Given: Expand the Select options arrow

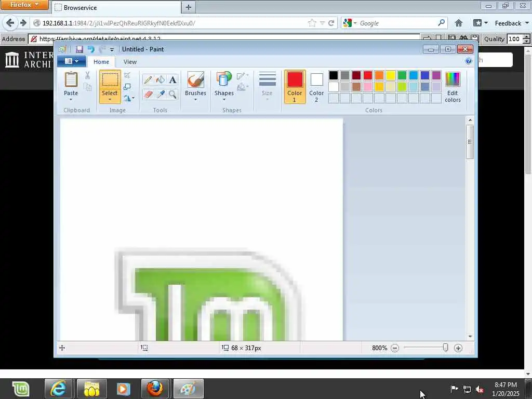Looking at the screenshot, I should (110, 100).
